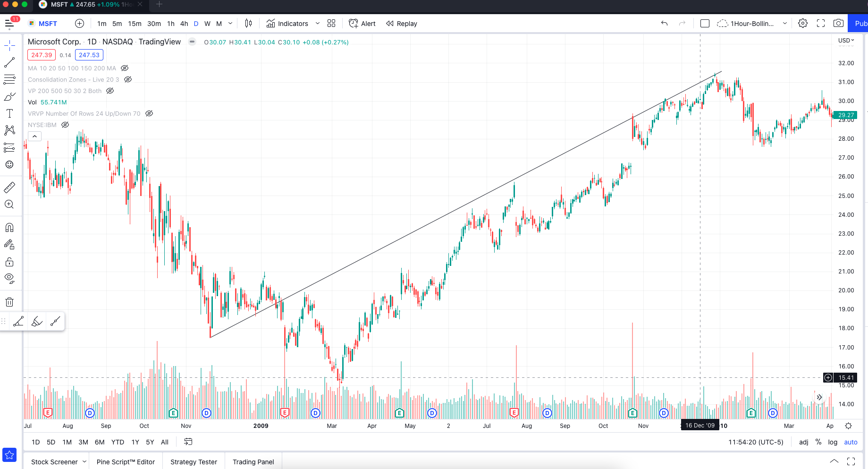The height and width of the screenshot is (469, 868).
Task: Expand the bottom panel chevron
Action: tap(834, 461)
